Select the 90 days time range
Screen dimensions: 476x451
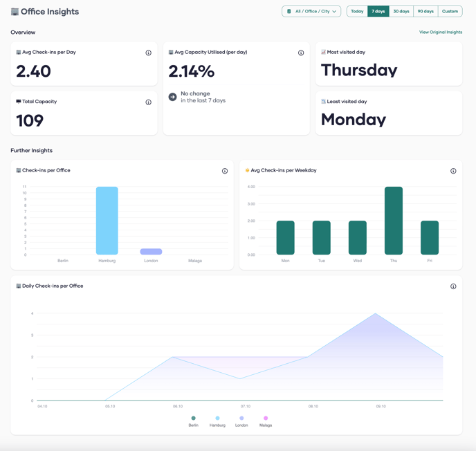coord(425,12)
